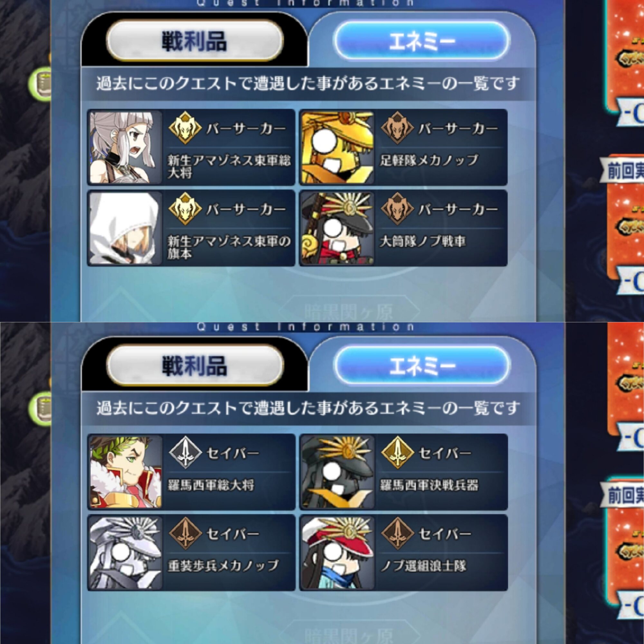Click bronze Berserker class icon beside 足軽隊メカノッブ

coord(397,128)
